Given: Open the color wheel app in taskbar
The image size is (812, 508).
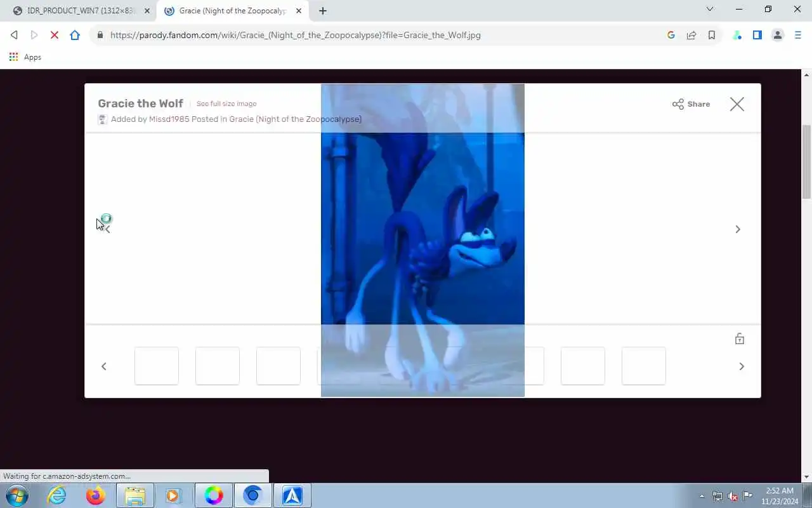Looking at the screenshot, I should (x=214, y=495).
